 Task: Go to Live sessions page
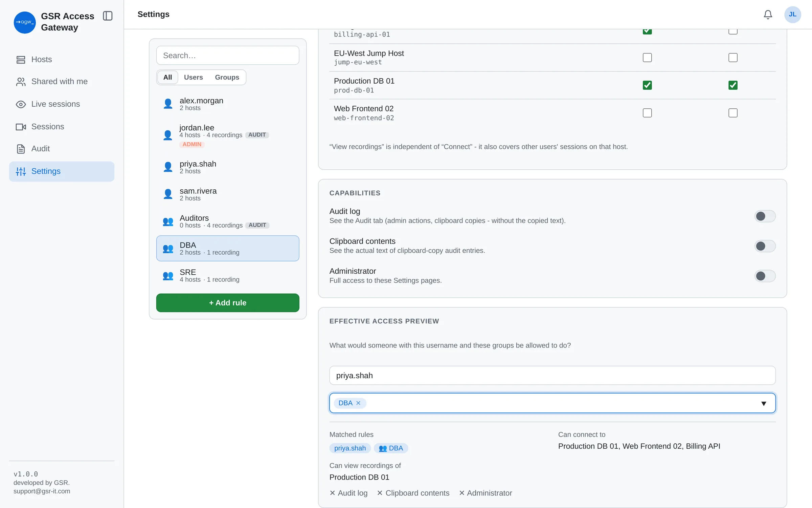click(62, 104)
